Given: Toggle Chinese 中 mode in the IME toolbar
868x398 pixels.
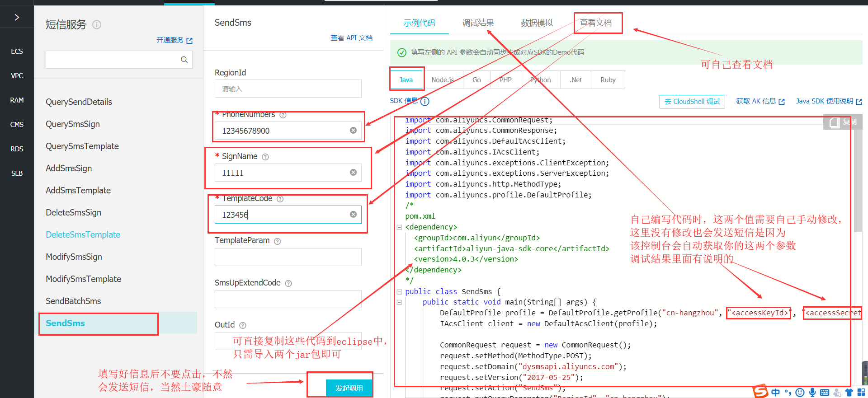Looking at the screenshot, I should (776, 392).
